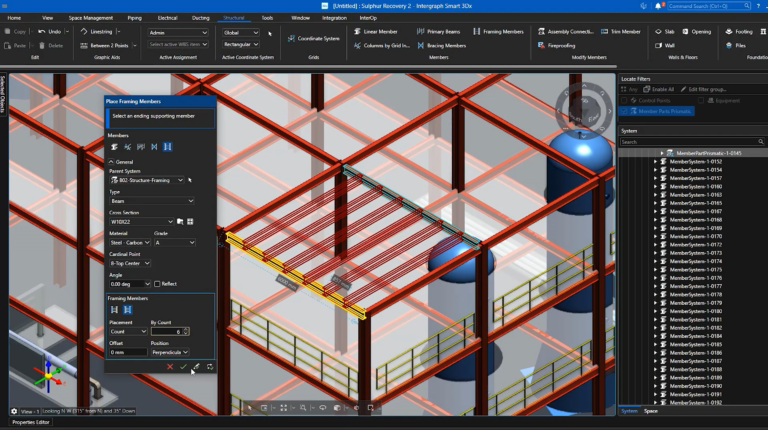This screenshot has height=430, width=768.
Task: Open the cross section grid picker icon
Action: point(190,222)
